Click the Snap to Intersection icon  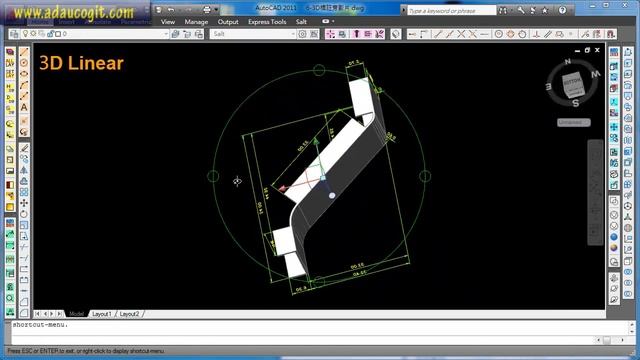[461, 34]
